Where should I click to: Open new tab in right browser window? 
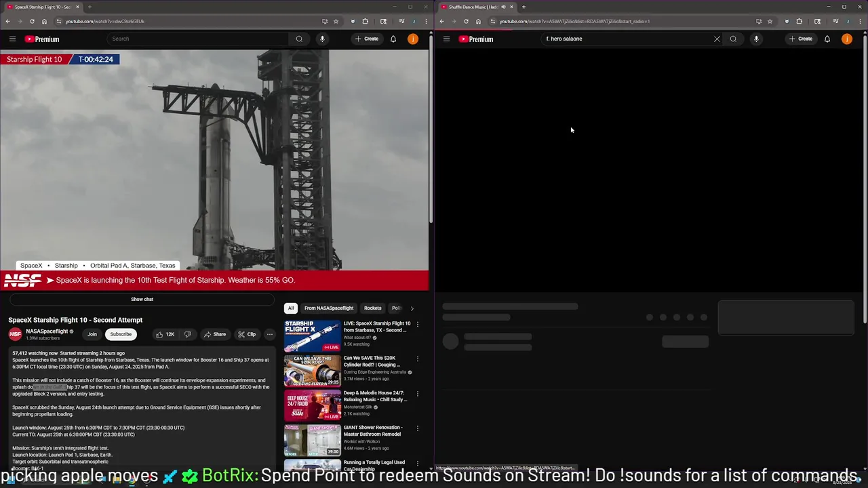tap(524, 7)
